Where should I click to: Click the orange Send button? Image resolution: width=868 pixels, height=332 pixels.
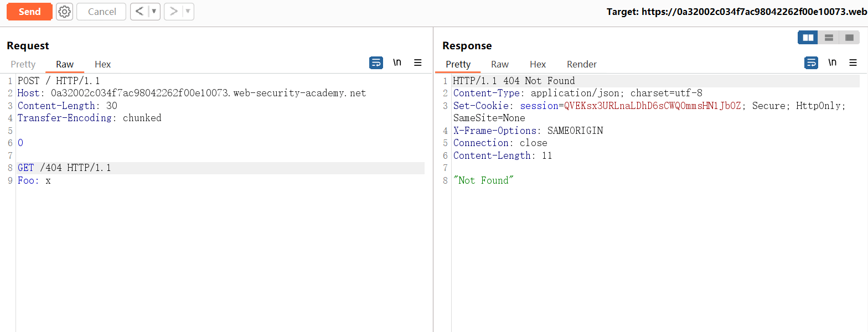coord(29,12)
